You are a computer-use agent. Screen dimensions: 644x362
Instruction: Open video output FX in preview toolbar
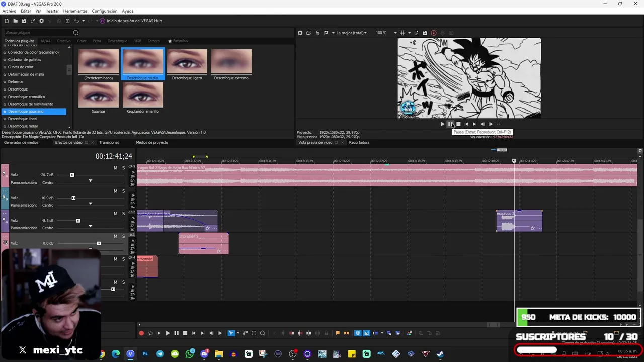click(x=317, y=33)
